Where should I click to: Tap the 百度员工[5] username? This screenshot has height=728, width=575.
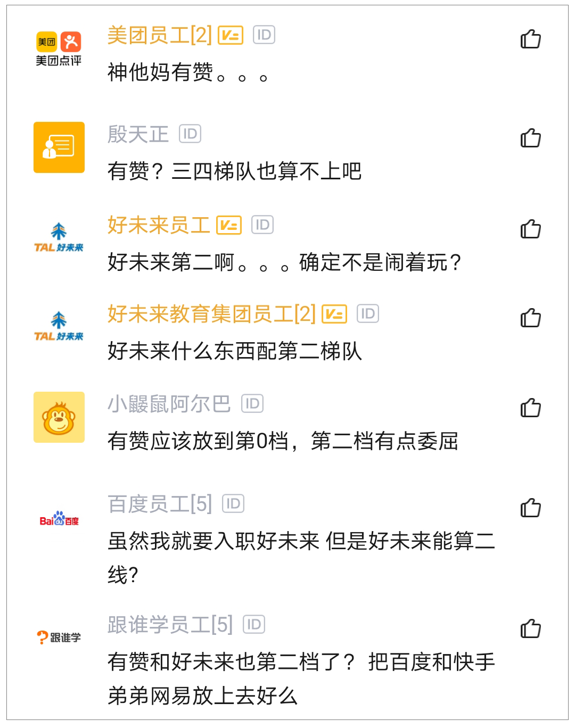coord(160,504)
